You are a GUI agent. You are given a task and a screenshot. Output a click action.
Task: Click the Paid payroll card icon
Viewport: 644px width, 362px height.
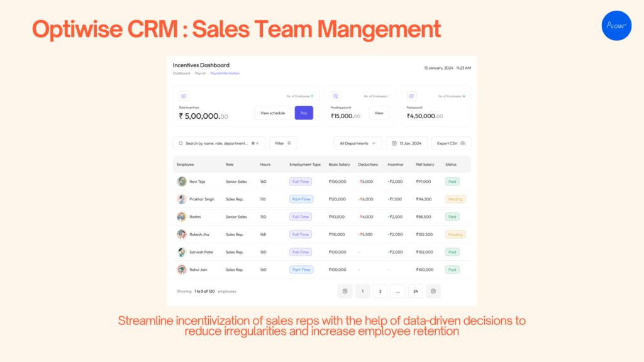[411, 96]
